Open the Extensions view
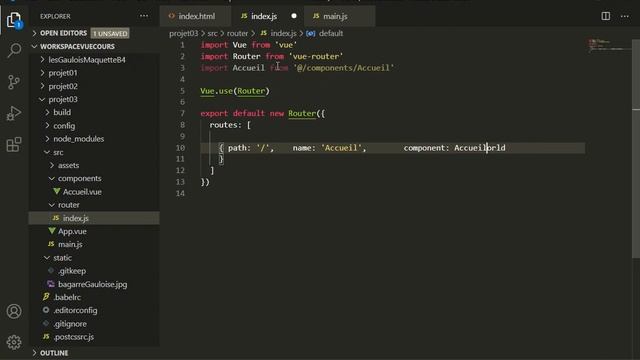The image size is (640, 360). coord(14,144)
